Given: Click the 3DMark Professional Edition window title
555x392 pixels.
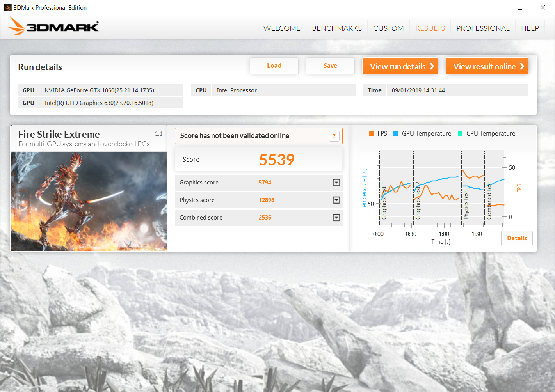Looking at the screenshot, I should pos(50,8).
